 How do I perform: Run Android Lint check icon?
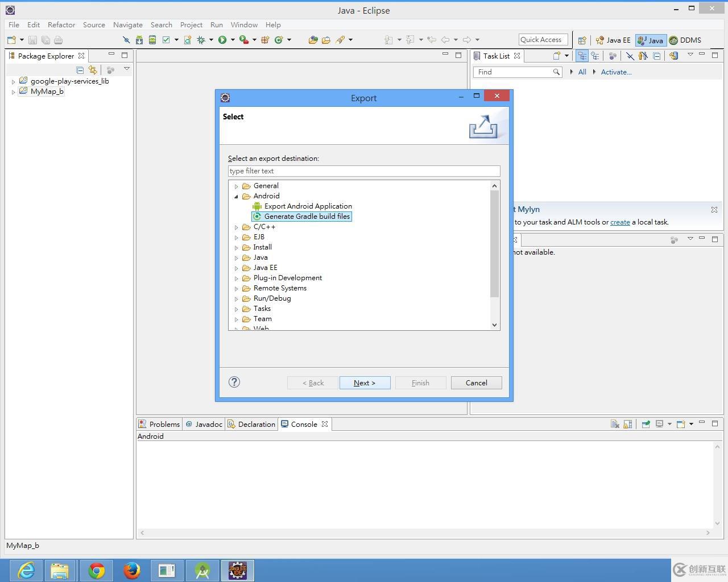point(166,40)
